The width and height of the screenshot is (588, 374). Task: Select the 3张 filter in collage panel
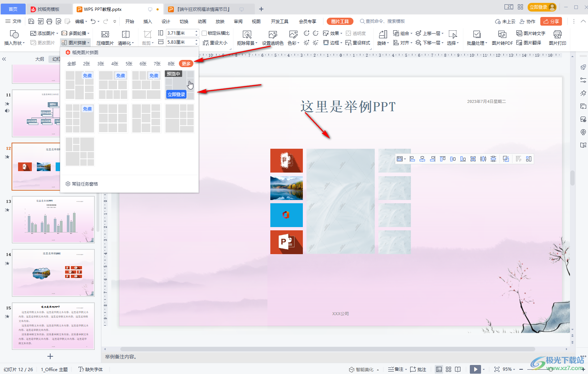100,64
